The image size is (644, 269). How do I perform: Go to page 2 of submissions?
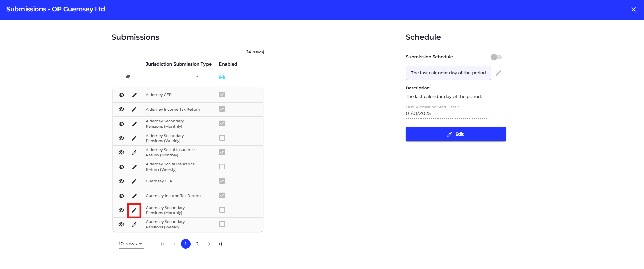[197, 244]
